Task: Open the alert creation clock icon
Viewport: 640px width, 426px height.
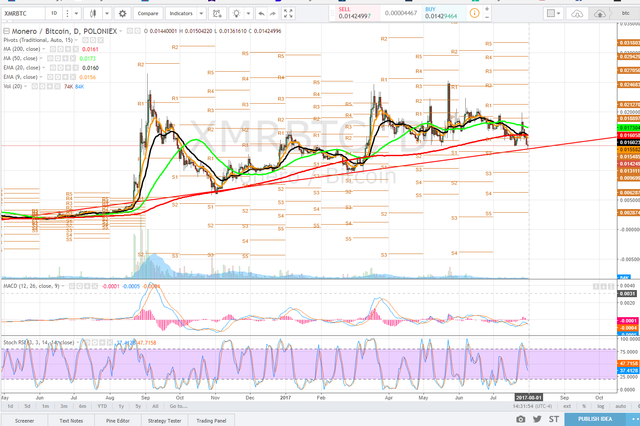Action: click(217, 13)
